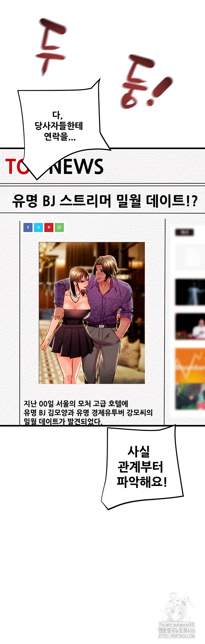Viewport: 205px width, 644px height.
Task: Share via the green WhatsApp icon
Action: [59, 227]
